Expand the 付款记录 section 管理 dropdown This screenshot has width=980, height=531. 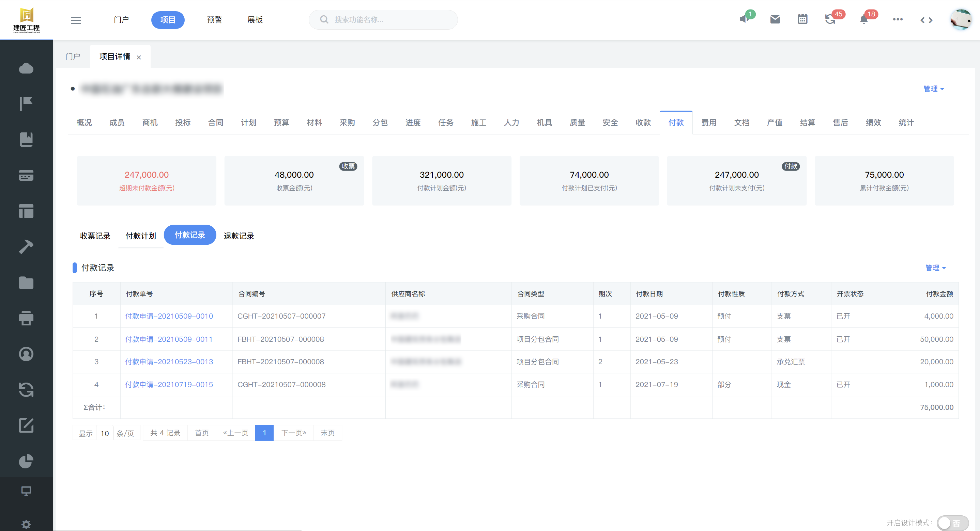pos(935,268)
